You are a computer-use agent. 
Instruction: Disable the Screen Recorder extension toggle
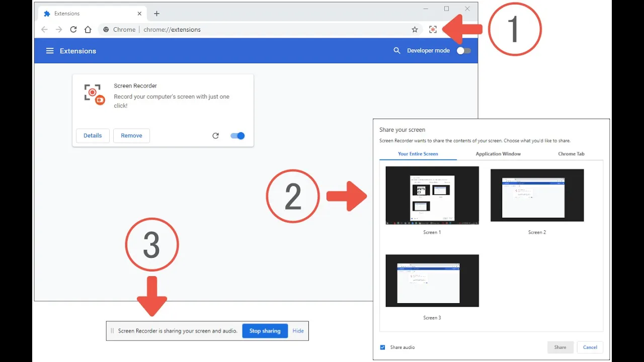(237, 136)
